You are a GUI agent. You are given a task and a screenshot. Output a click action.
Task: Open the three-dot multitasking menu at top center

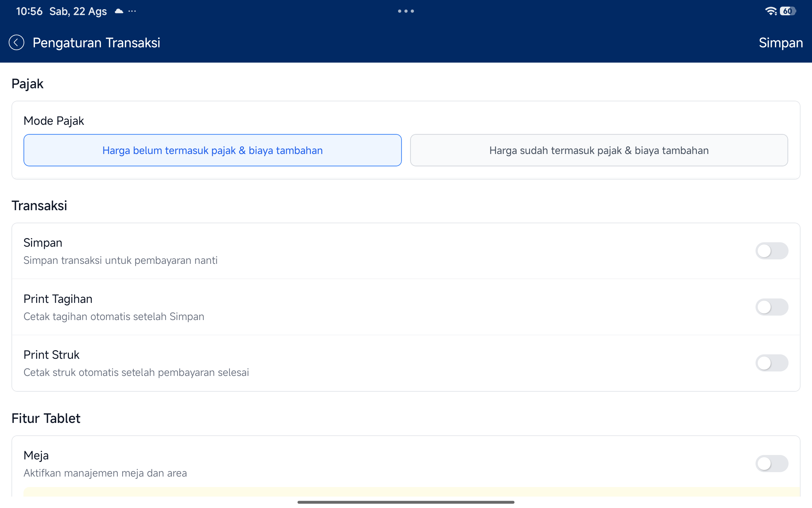pyautogui.click(x=406, y=11)
